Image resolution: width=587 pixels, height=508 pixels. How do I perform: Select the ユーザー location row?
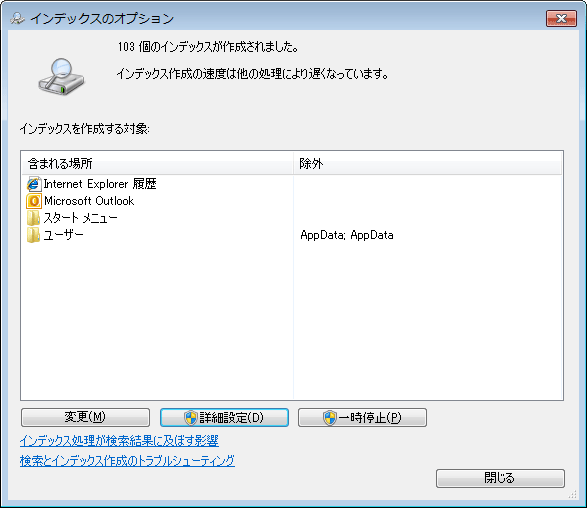coord(292,235)
